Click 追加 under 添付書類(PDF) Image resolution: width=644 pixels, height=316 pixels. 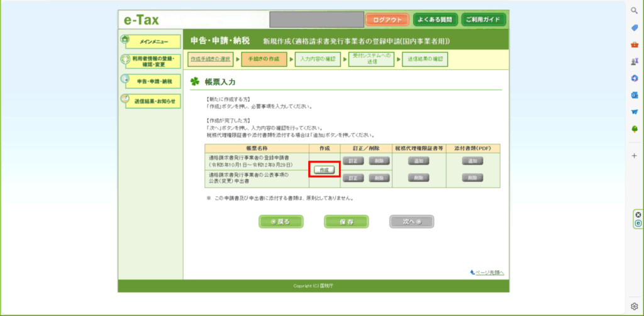(x=473, y=161)
